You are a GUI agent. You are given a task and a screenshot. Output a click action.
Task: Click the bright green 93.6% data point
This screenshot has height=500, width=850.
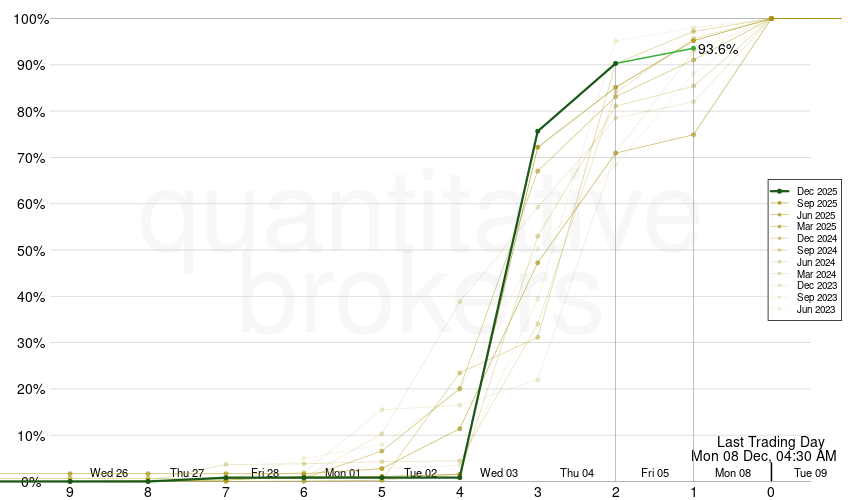[x=693, y=48]
